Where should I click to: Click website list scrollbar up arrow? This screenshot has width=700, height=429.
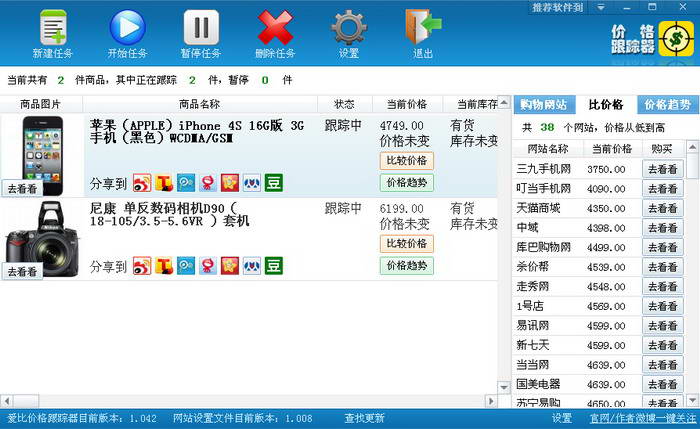(x=693, y=147)
